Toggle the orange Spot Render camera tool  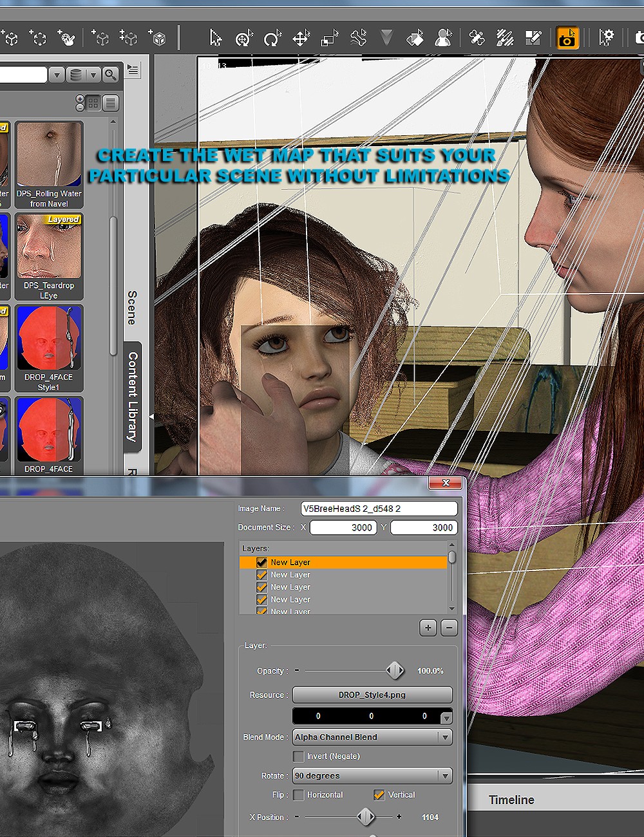[x=567, y=38]
